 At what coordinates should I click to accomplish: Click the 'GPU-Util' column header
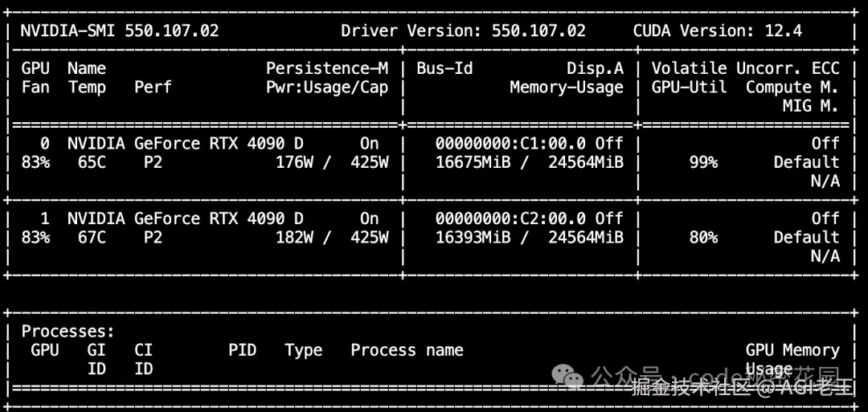[x=690, y=87]
